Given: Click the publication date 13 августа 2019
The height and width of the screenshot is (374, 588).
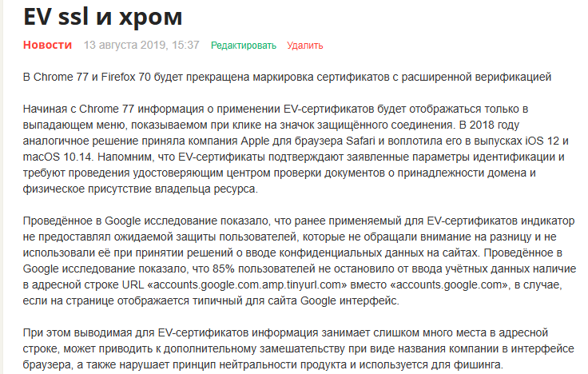Looking at the screenshot, I should click(x=124, y=45).
